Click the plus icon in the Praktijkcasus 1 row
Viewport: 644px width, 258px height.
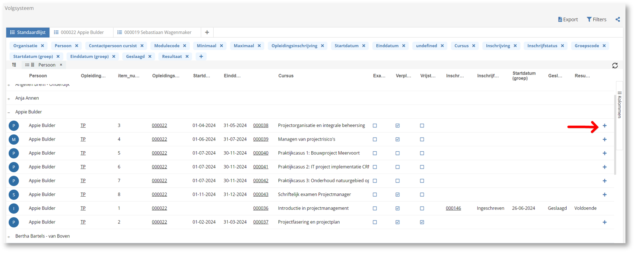click(x=604, y=153)
